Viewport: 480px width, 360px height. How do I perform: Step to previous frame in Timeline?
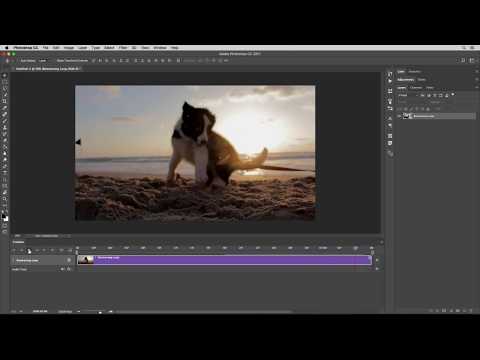(22, 250)
